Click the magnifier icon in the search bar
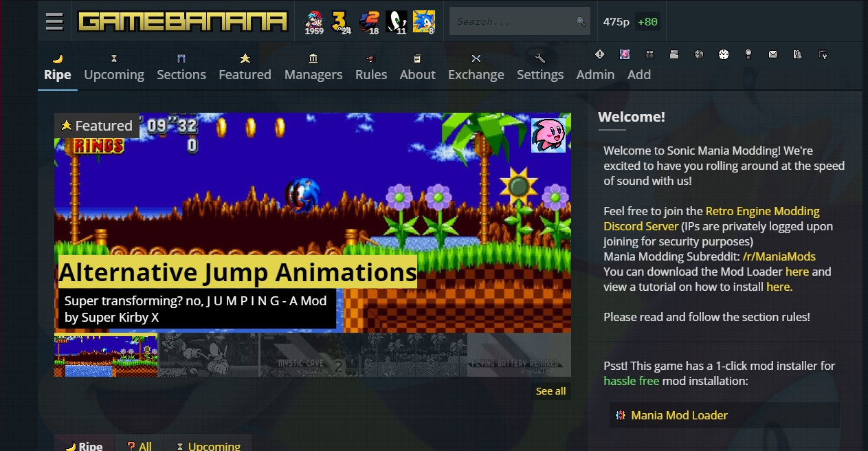Image resolution: width=868 pixels, height=451 pixels. [x=579, y=21]
